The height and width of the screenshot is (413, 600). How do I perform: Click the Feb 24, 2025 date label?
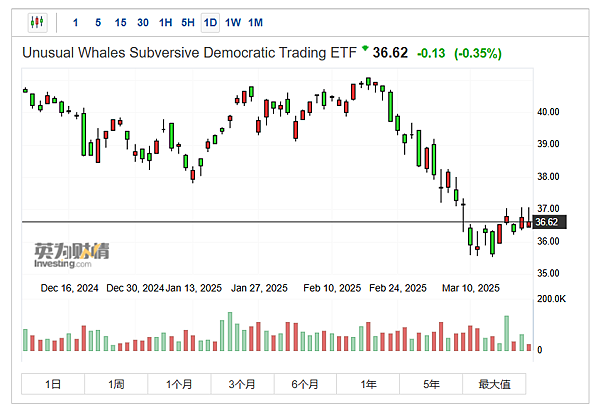pyautogui.click(x=398, y=288)
